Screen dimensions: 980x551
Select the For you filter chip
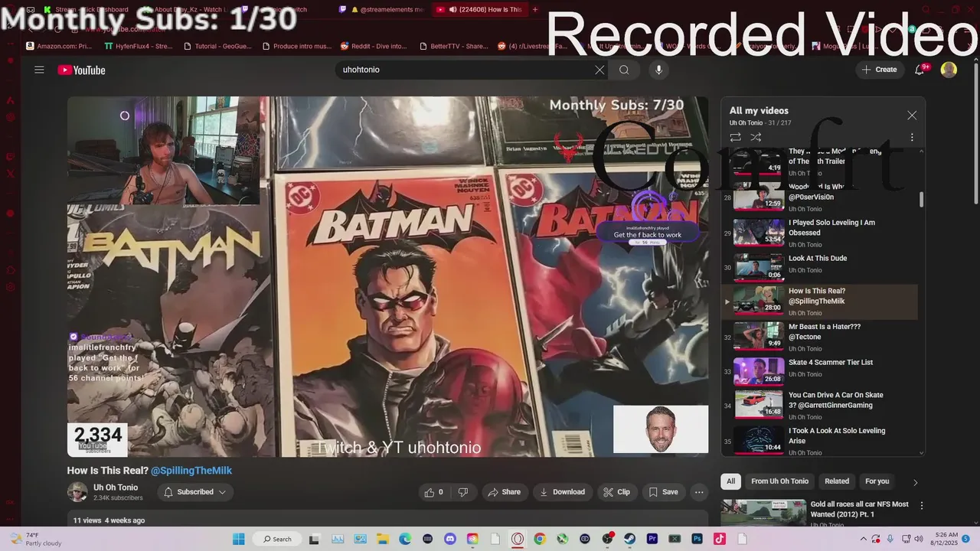tap(877, 481)
